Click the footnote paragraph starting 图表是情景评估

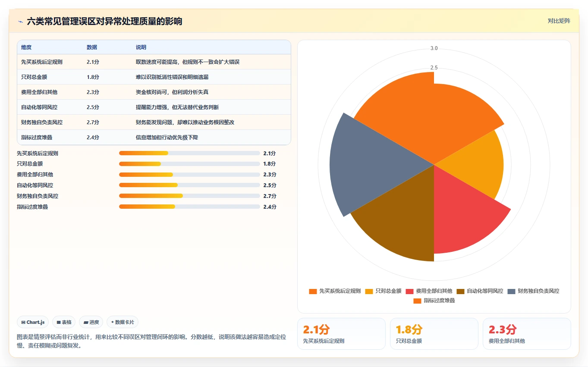(151, 341)
